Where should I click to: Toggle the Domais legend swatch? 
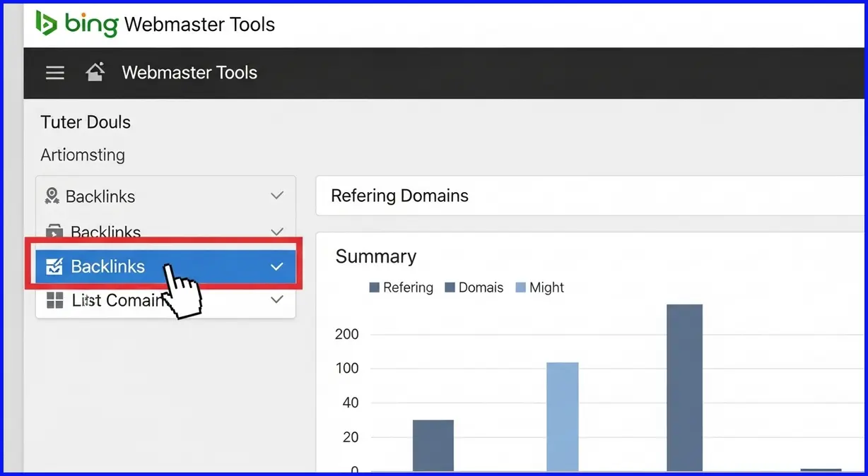click(x=450, y=287)
